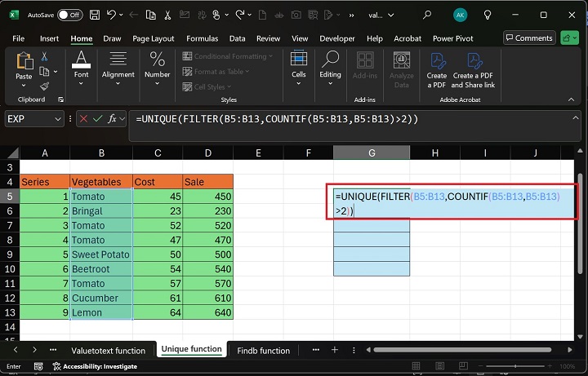Viewport: 588px width, 376px height.
Task: Open the Name Box dropdown arrow
Action: point(57,119)
